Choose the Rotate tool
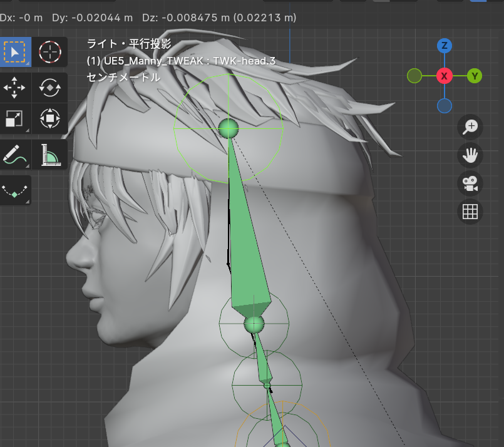Image resolution: width=504 pixels, height=447 pixels. 50,88
